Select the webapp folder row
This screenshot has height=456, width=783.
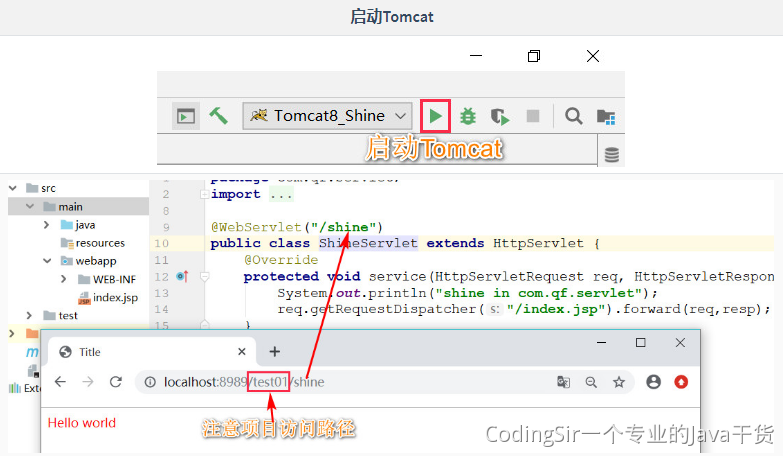(88, 261)
